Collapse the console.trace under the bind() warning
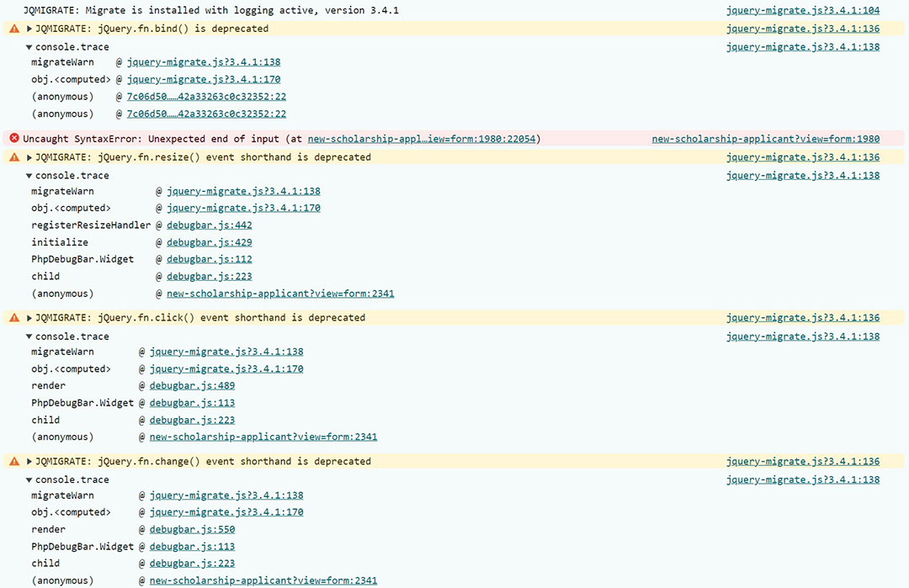Screen dimensions: 909x588 [x=29, y=47]
